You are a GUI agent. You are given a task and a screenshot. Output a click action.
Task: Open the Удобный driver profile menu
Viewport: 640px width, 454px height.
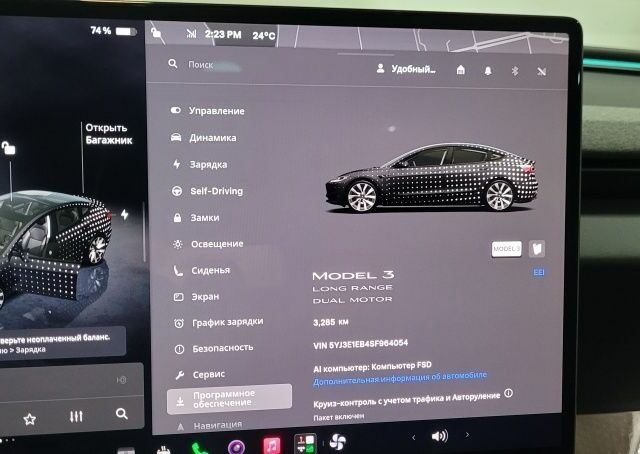pos(406,69)
